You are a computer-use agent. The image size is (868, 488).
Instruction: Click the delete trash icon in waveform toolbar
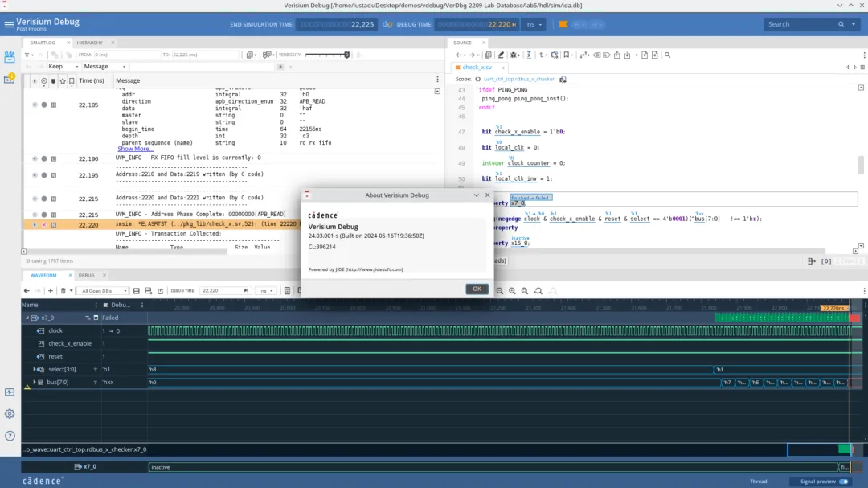coord(63,291)
